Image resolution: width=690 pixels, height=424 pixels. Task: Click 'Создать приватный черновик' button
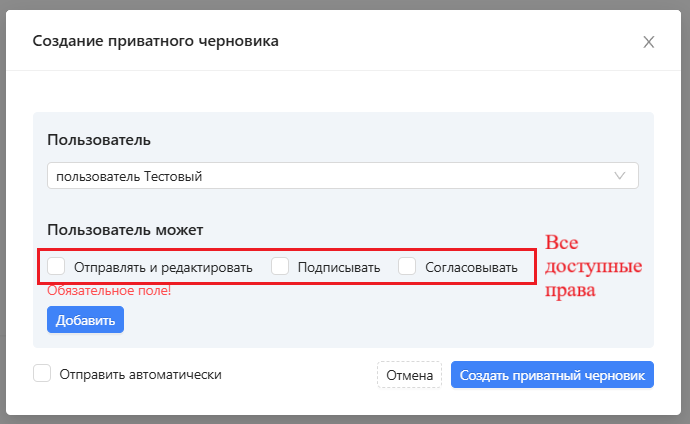coord(552,375)
